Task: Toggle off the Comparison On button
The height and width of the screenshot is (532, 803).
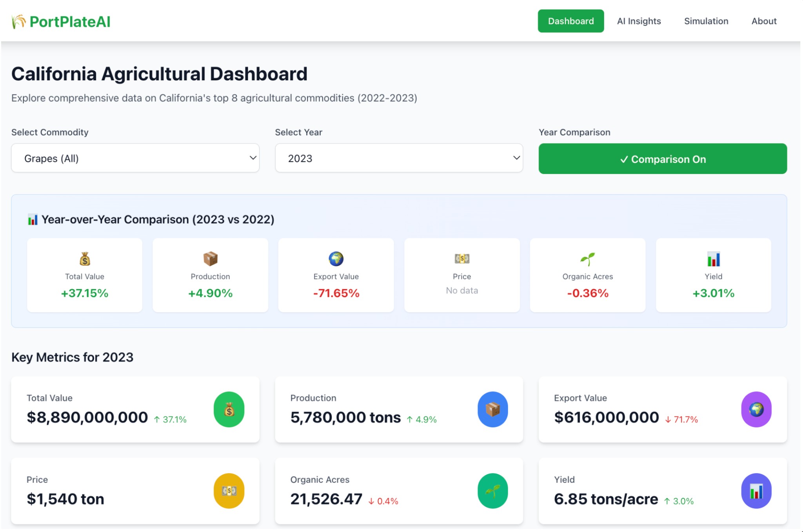Action: 663,159
